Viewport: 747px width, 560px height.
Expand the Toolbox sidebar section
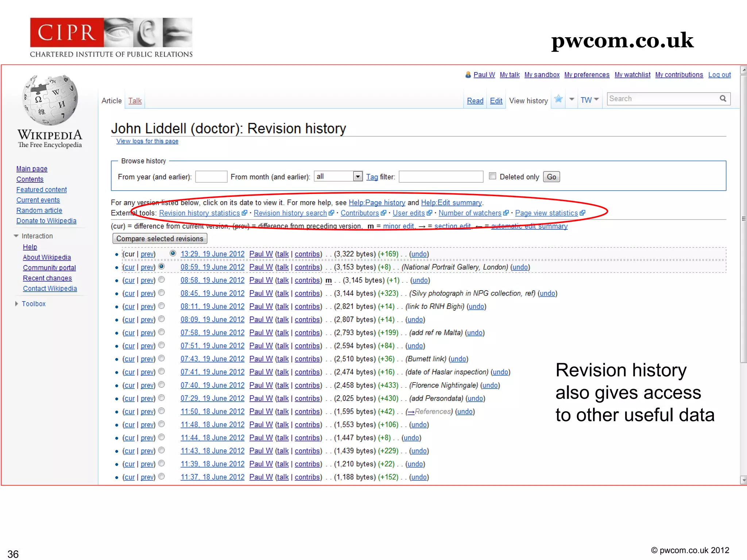tap(16, 304)
